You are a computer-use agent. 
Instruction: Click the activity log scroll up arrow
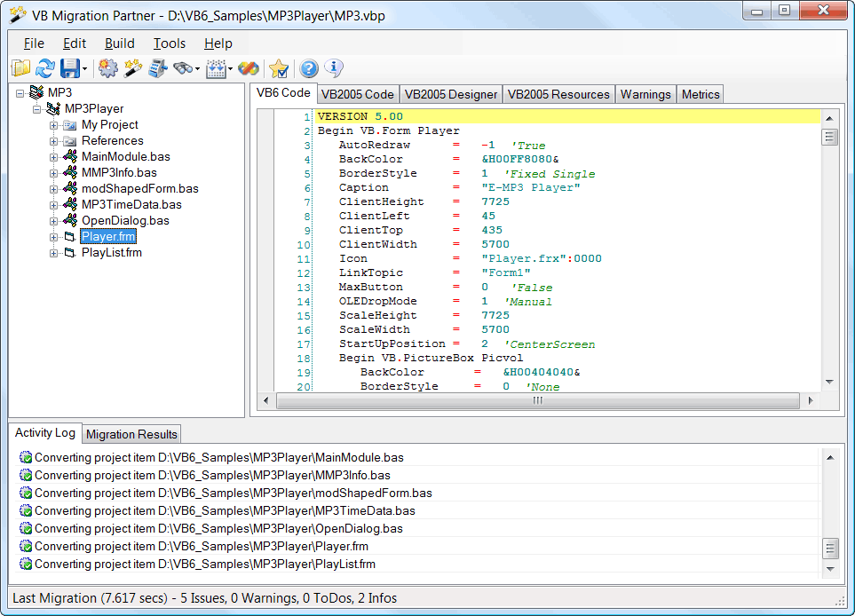click(830, 458)
